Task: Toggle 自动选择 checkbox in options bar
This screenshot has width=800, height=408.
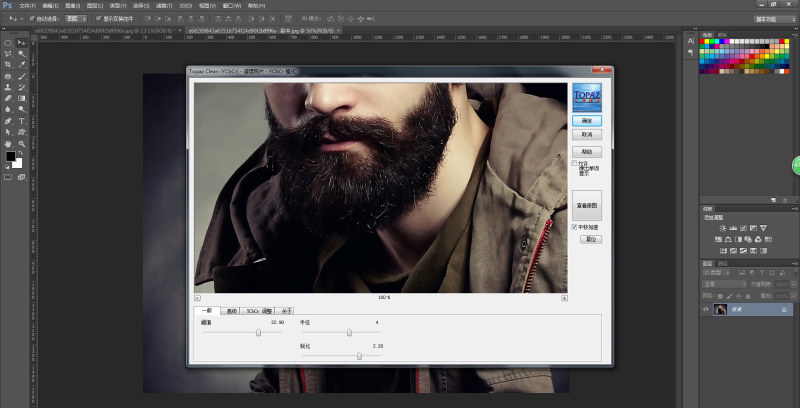Action: tap(32, 18)
